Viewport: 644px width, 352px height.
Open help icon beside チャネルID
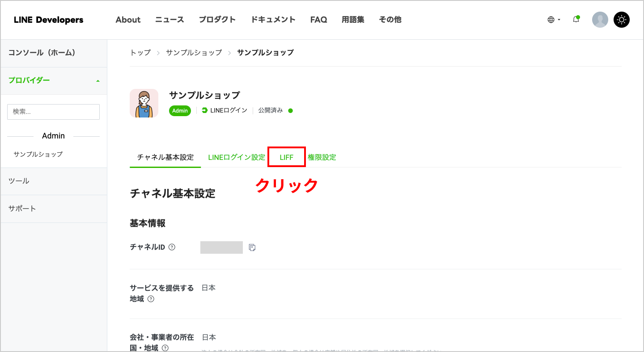[x=172, y=247]
